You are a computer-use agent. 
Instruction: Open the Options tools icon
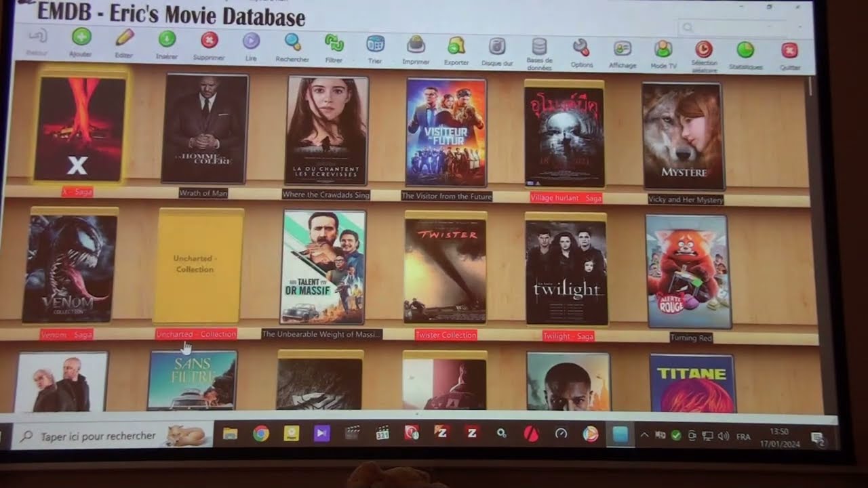[x=581, y=47]
